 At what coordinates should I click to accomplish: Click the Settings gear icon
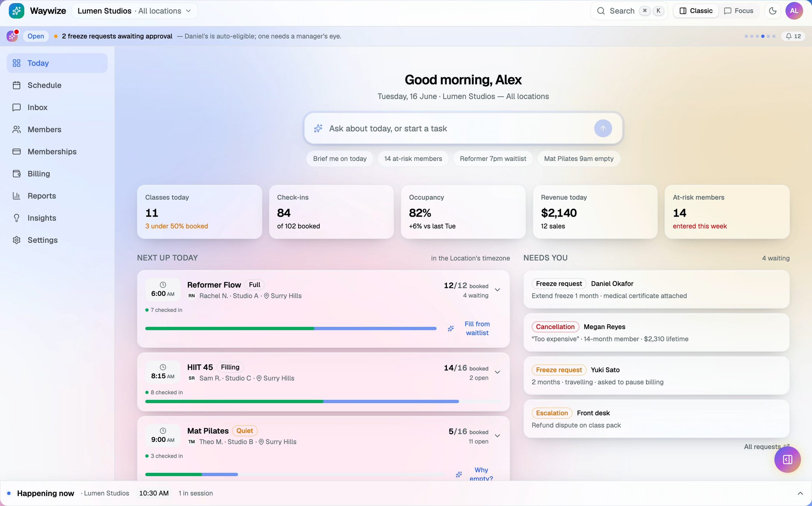[16, 240]
